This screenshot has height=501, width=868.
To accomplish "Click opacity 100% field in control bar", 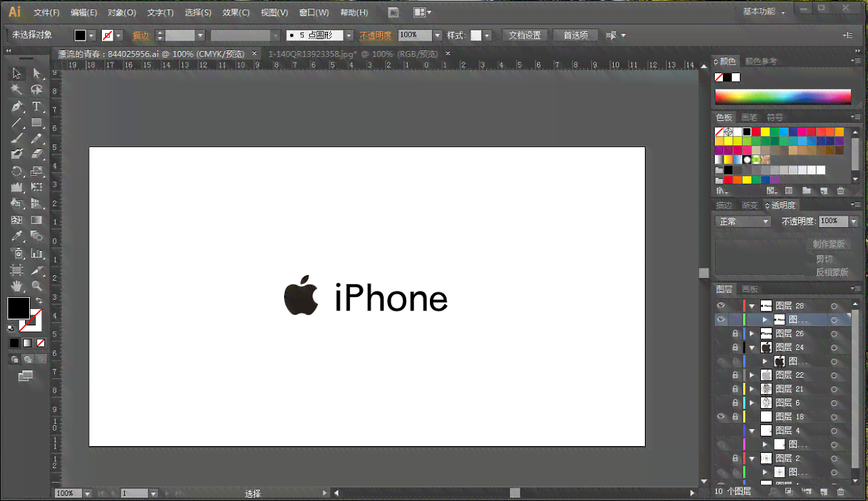I will (x=415, y=35).
